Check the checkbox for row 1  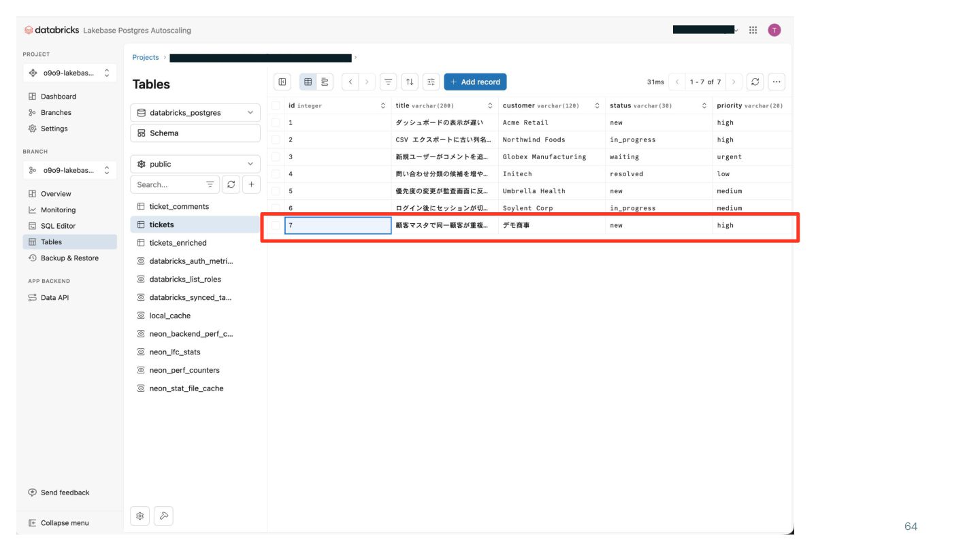[x=276, y=122]
